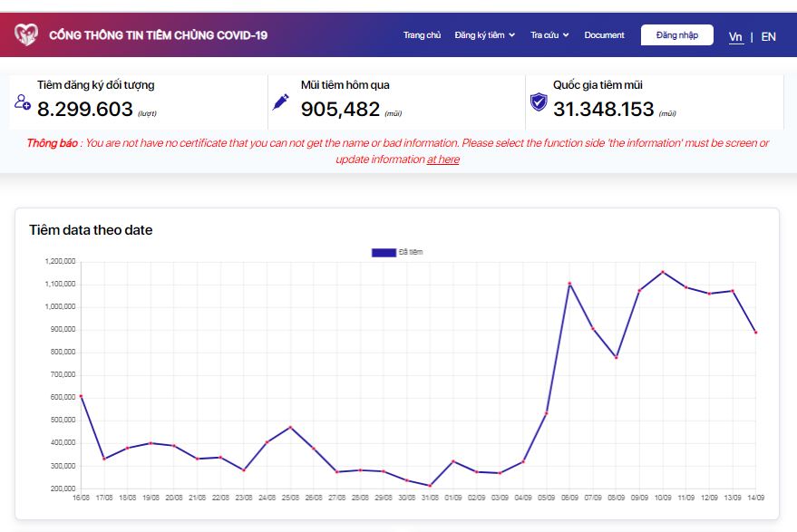Viewport: 797px width, 532px height.
Task: Expand the Tra cứu dropdown menu
Action: 549,35
